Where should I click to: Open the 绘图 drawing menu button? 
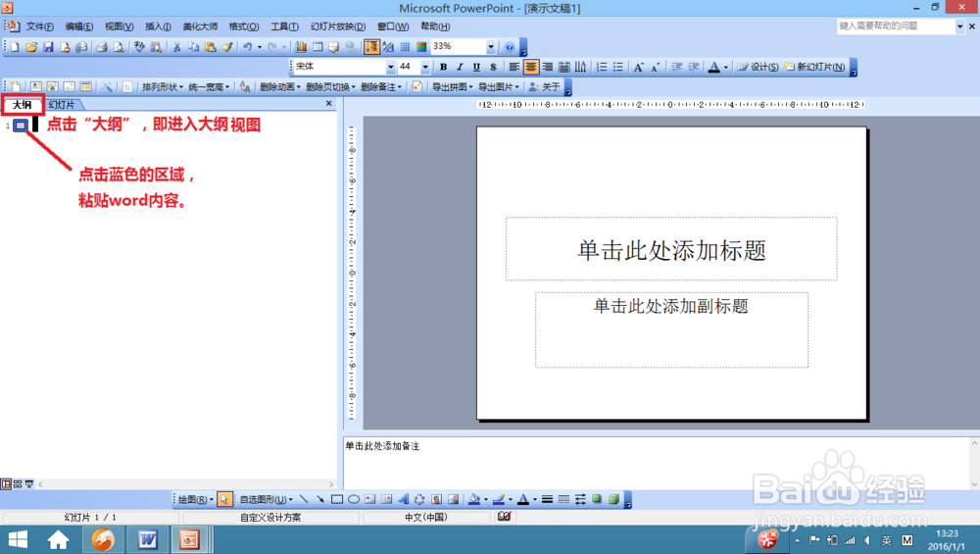tap(196, 499)
